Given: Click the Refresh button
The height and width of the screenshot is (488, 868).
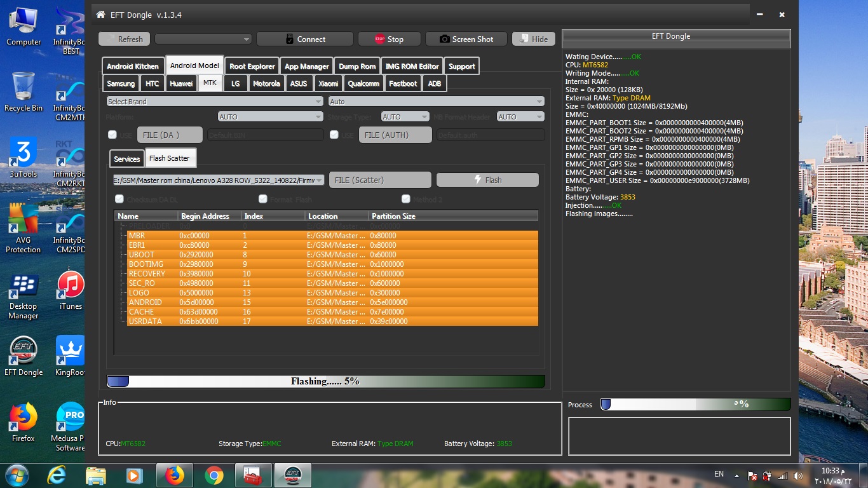Looking at the screenshot, I should tap(125, 39).
